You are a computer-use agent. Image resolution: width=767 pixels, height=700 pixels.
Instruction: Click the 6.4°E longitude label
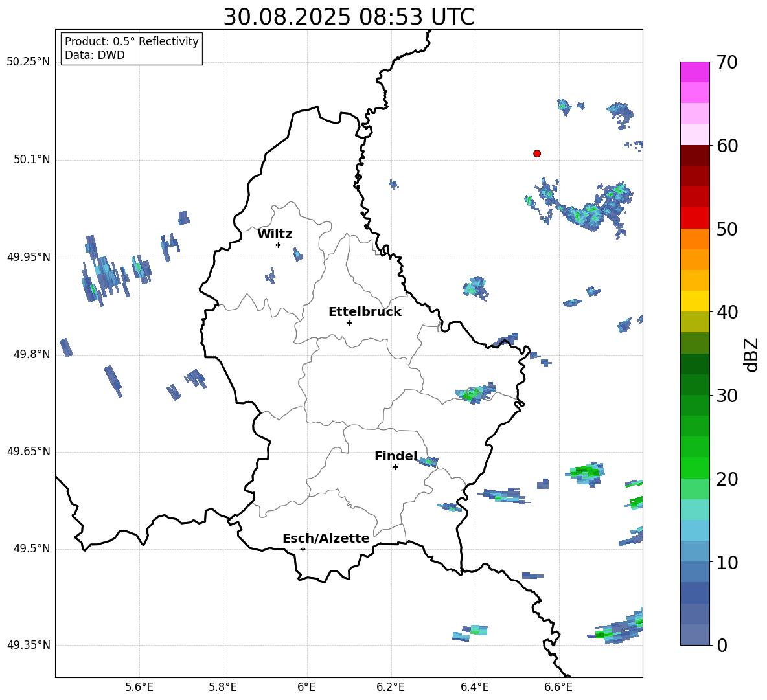pyautogui.click(x=474, y=687)
